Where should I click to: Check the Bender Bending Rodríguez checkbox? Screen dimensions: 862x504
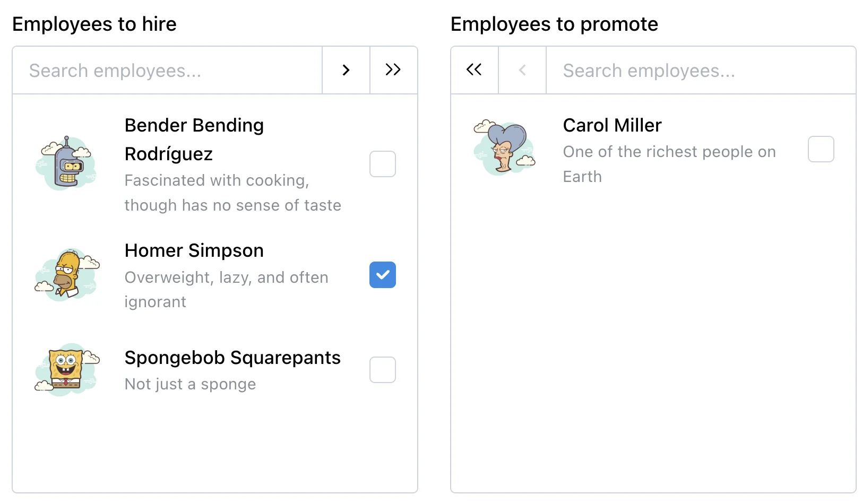[x=383, y=164]
